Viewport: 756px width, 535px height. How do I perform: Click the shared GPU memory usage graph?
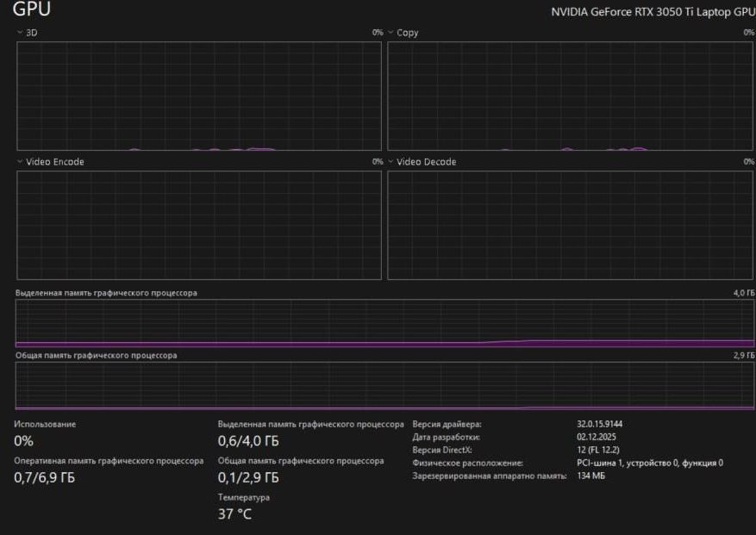pos(384,385)
